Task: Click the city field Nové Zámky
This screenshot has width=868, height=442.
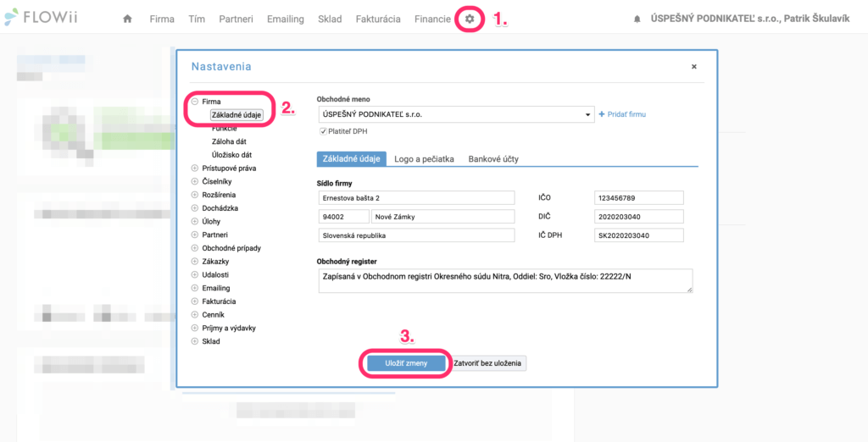Action: tap(443, 216)
